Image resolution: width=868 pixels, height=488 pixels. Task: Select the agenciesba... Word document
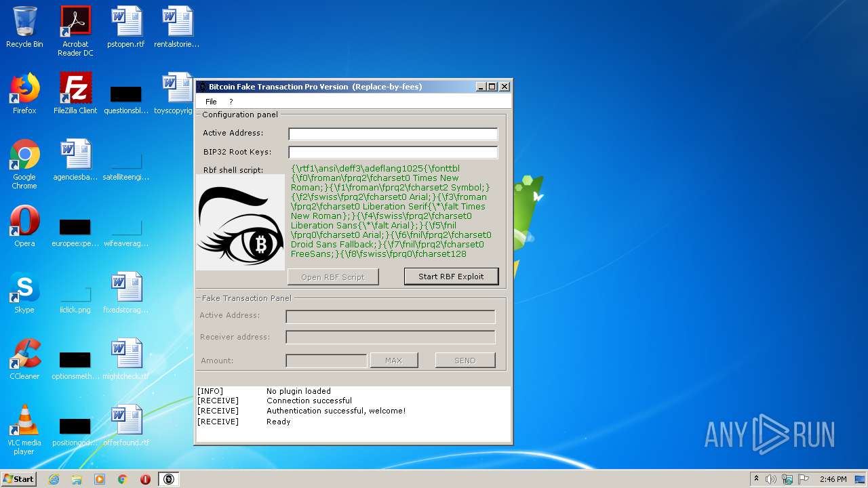click(x=75, y=160)
